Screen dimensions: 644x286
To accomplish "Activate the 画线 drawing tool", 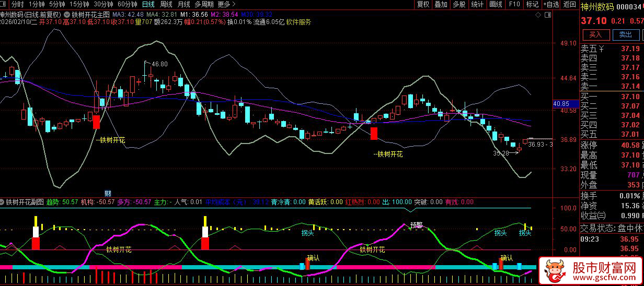I will (496, 4).
